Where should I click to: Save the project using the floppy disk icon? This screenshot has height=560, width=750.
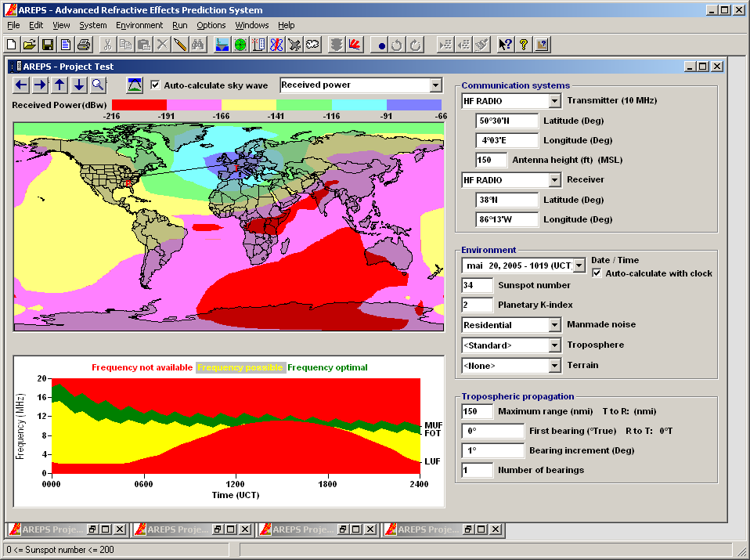(47, 45)
